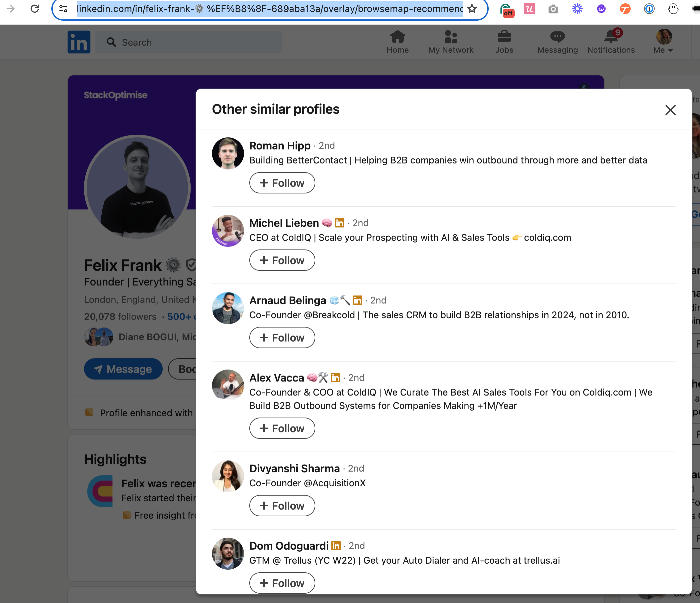Click site info icon in address bar
The height and width of the screenshot is (603, 700).
coord(63,9)
